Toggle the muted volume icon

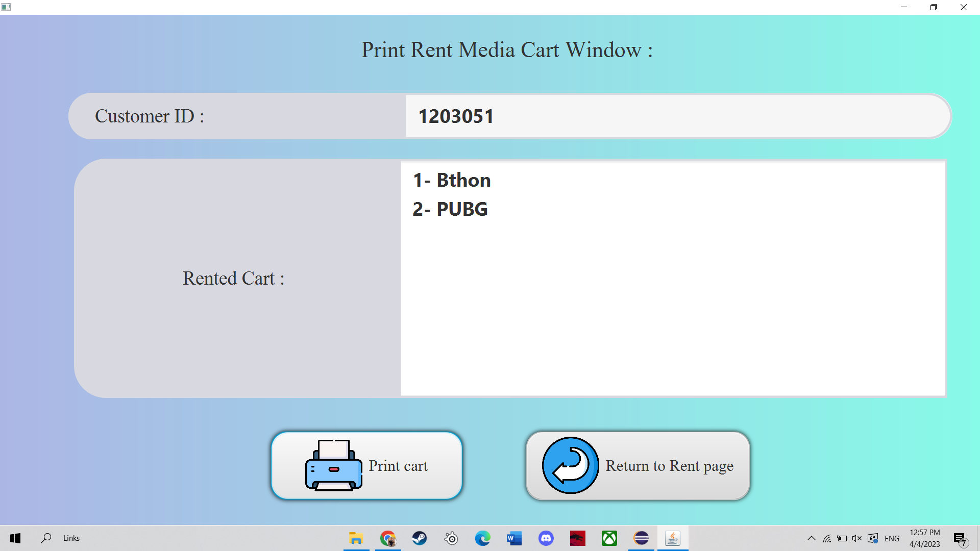pos(857,538)
